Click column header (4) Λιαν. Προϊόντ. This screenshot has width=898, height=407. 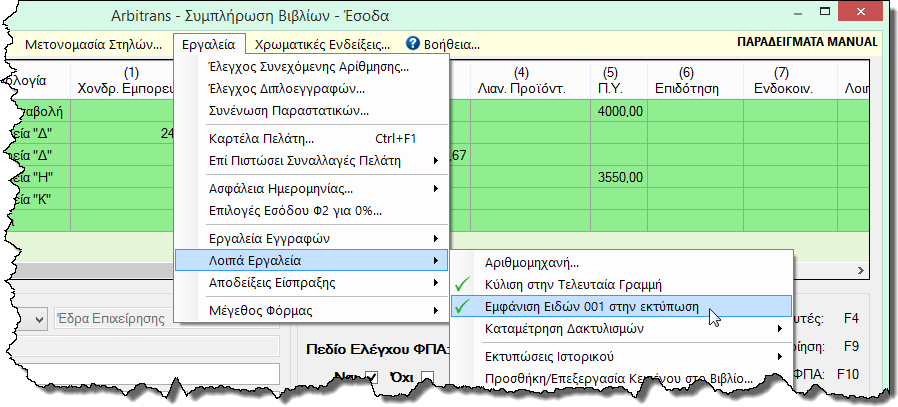click(x=530, y=81)
